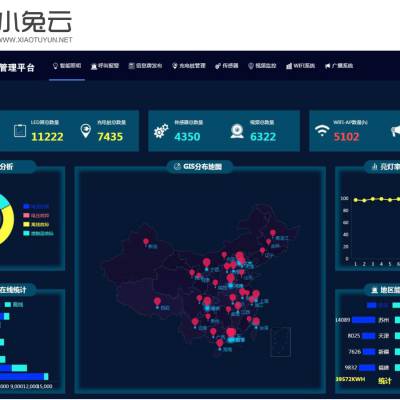400x400 pixels.
Task: Click the 38672KWH total value
Action: 350,379
